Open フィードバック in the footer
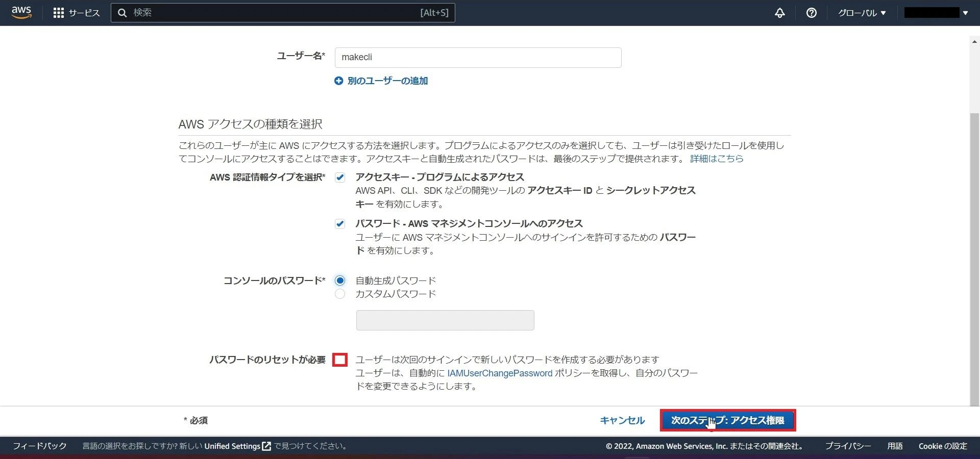 40,446
